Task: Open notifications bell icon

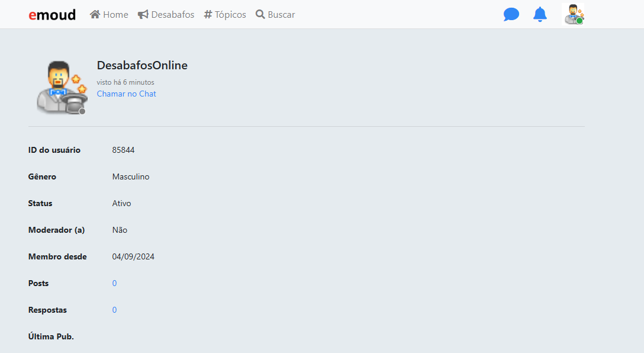Action: (x=540, y=14)
